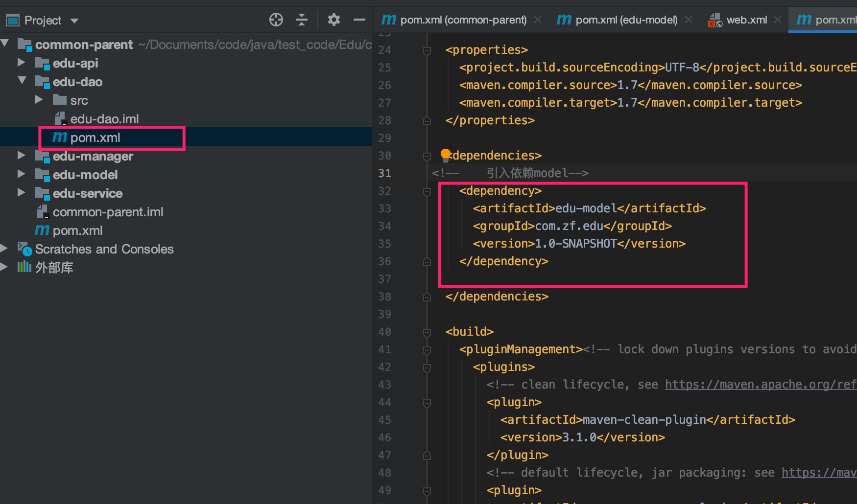The height and width of the screenshot is (504, 857).
Task: Hide the Project panel with minus icon
Action: pos(359,20)
